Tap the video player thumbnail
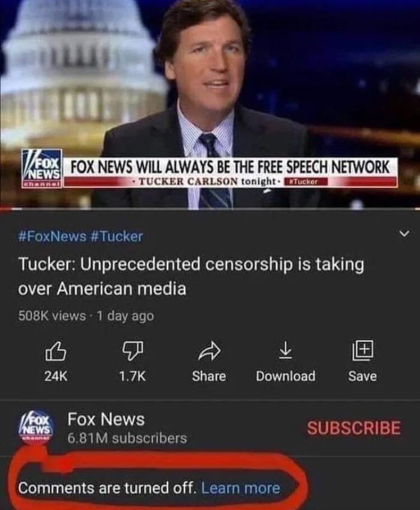 pyautogui.click(x=210, y=104)
